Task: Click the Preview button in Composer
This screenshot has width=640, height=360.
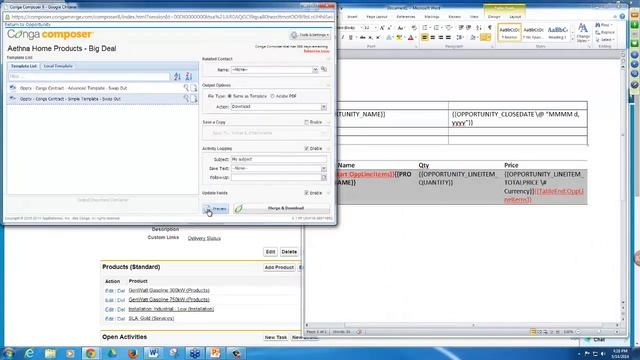Action: (216, 209)
